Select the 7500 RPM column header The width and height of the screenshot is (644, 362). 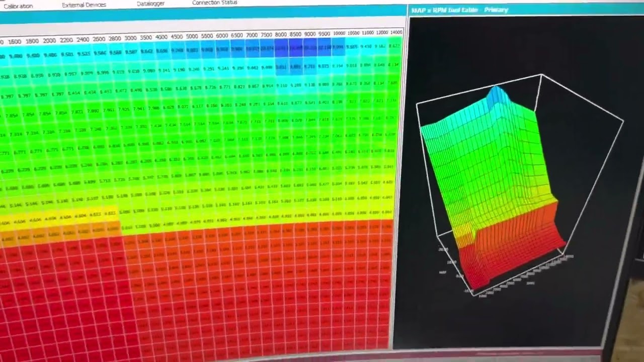coord(267,35)
